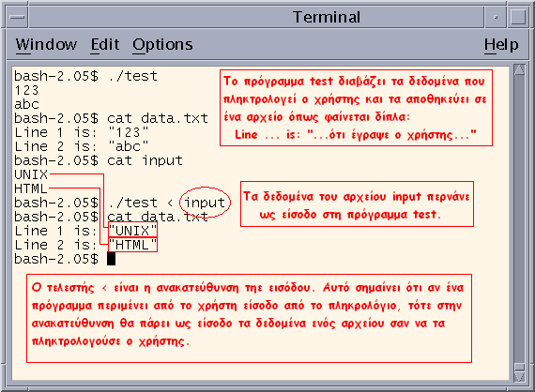Click the "UNIX" line of input file

tap(31, 174)
